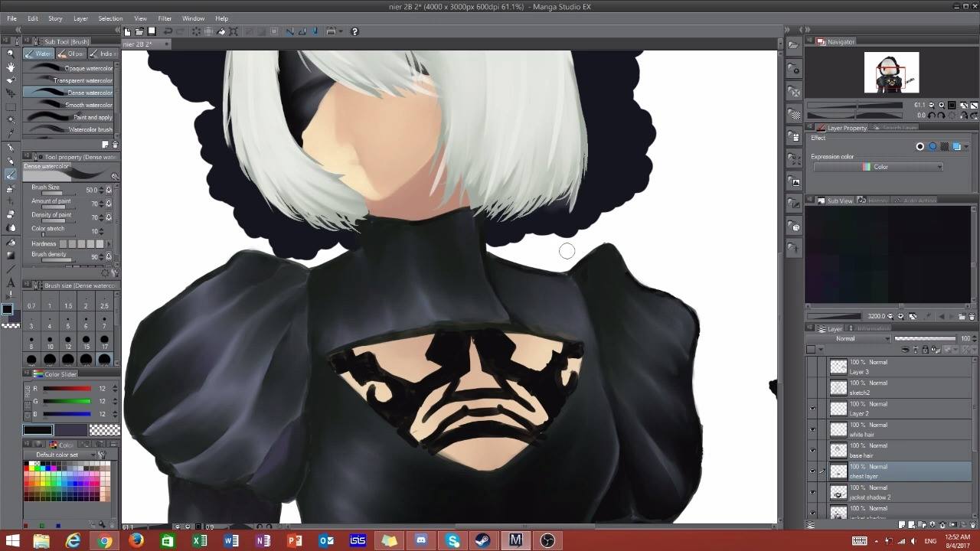The image size is (980, 551).
Task: Show the Layer 3 layer
Action: click(x=812, y=367)
